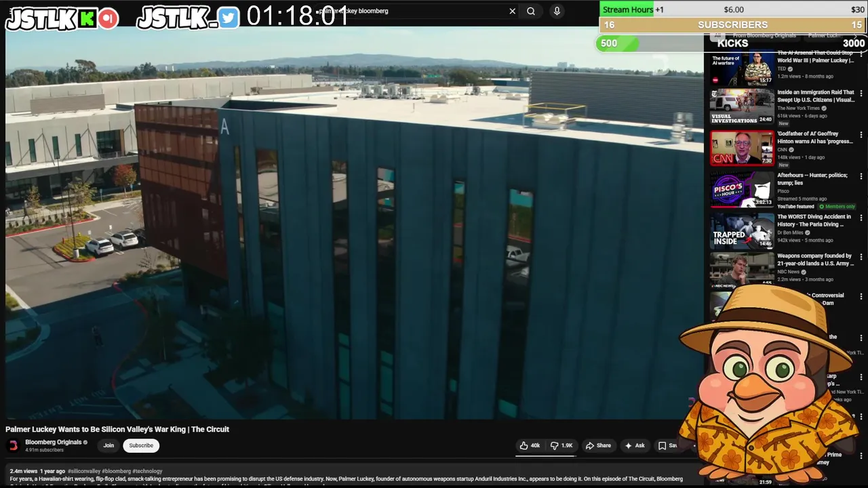Open more options for Afterhours video
Screen dimensions: 868x488
[x=861, y=178]
